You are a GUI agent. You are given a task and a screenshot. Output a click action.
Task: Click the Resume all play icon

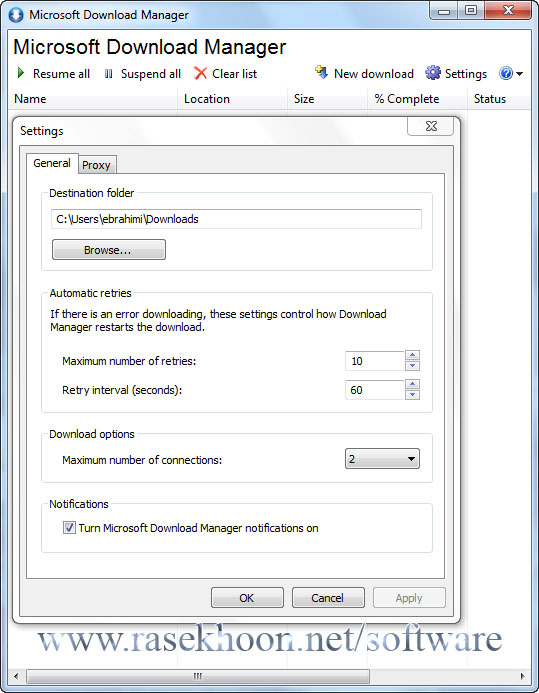click(x=20, y=73)
